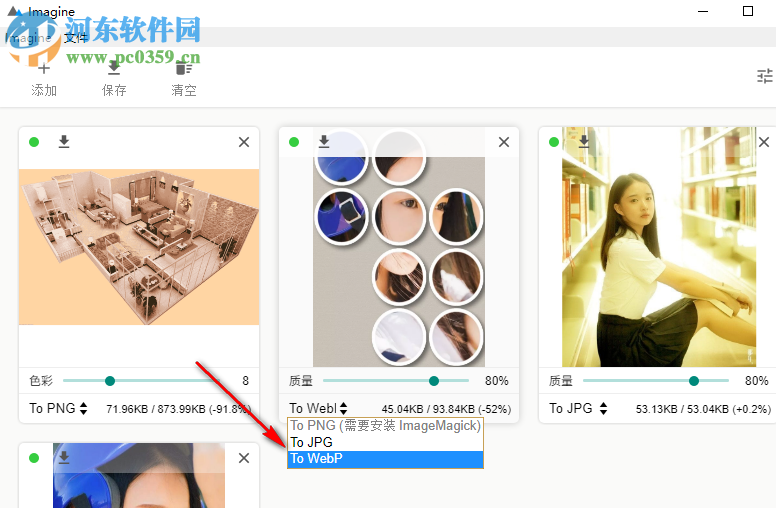Select To PNG (需要安装 ImageMagick) option
The image size is (776, 508).
385,426
